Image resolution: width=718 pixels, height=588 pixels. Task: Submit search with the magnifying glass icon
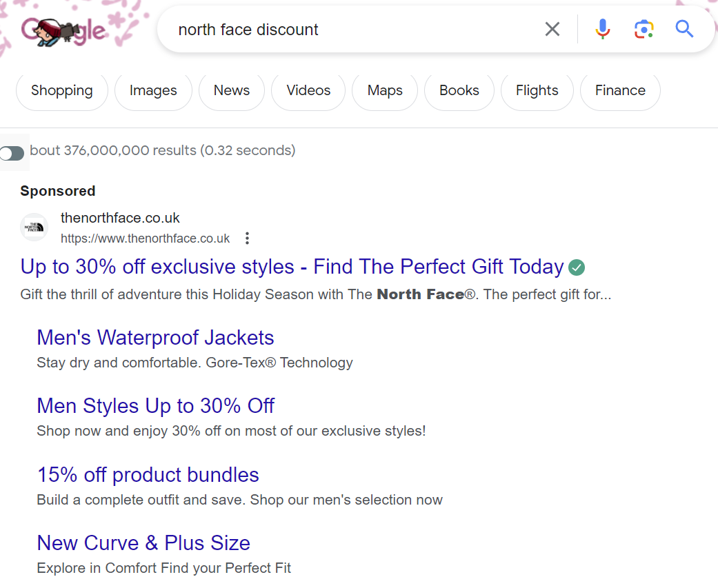pyautogui.click(x=684, y=29)
